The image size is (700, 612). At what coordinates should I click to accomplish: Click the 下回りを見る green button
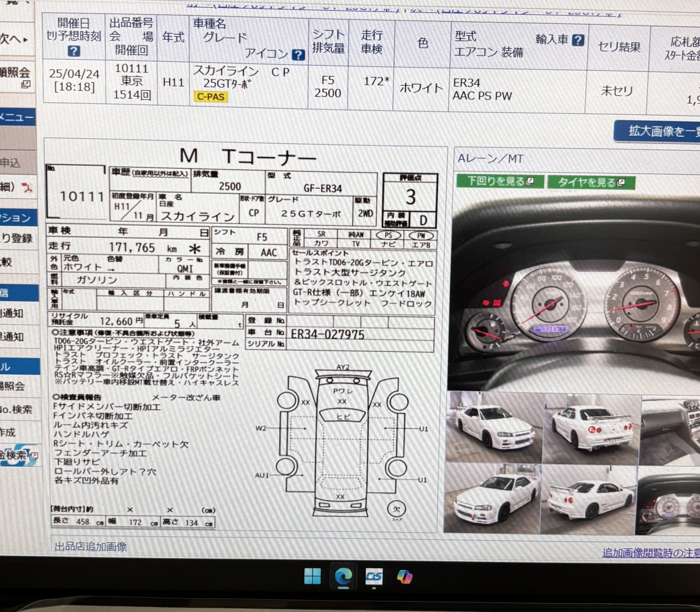pyautogui.click(x=500, y=181)
